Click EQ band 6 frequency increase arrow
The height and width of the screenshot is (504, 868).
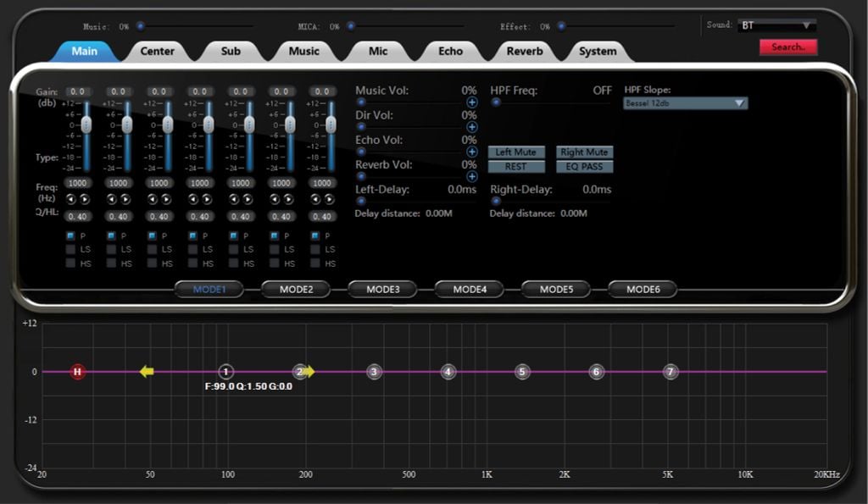(x=288, y=199)
